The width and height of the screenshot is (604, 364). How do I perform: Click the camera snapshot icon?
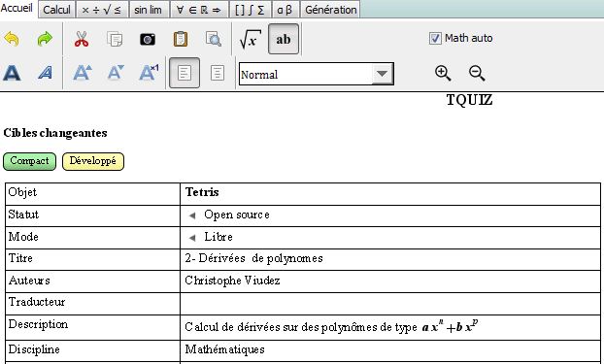(x=148, y=39)
